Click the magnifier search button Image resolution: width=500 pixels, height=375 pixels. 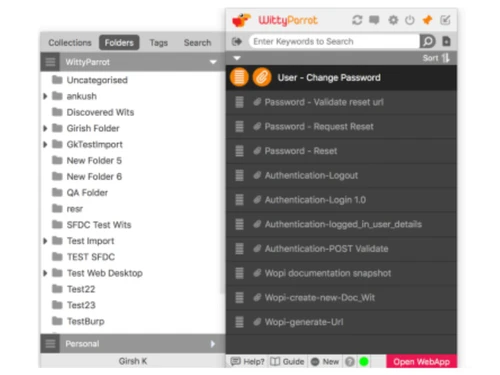click(x=428, y=41)
